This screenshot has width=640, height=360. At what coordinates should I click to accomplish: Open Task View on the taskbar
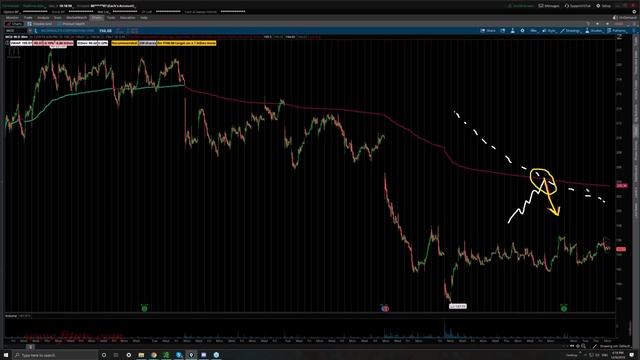(x=116, y=355)
